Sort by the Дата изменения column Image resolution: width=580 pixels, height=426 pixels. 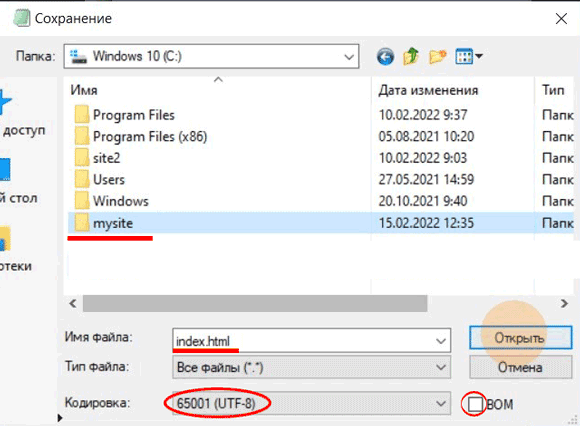(428, 90)
